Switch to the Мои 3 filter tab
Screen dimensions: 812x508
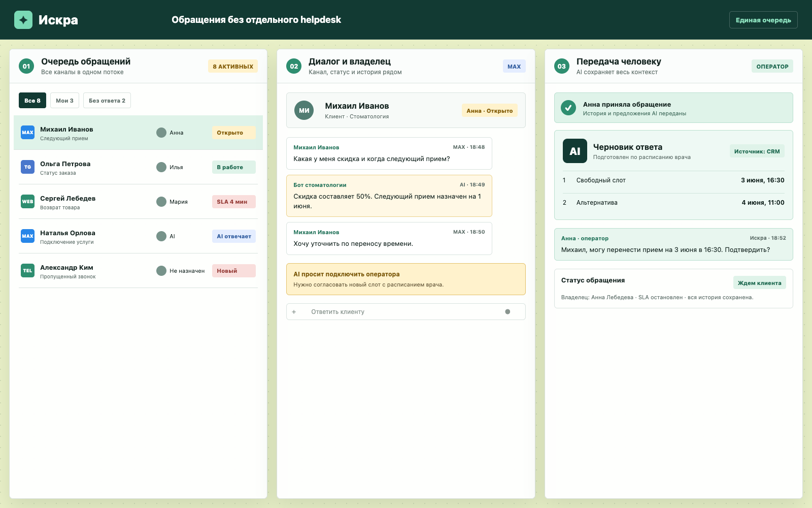pyautogui.click(x=64, y=101)
